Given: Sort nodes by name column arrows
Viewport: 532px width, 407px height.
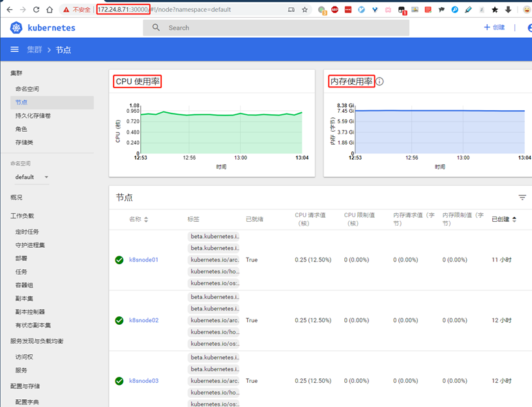Looking at the screenshot, I should 146,219.
